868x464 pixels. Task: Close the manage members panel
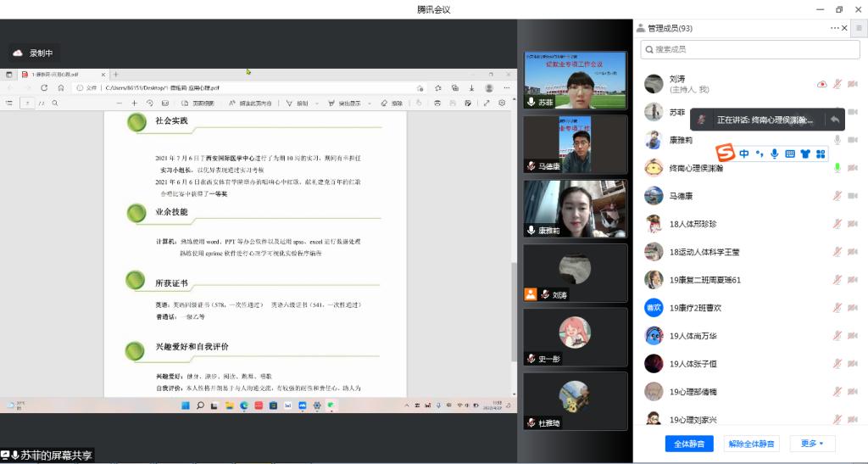[x=844, y=28]
